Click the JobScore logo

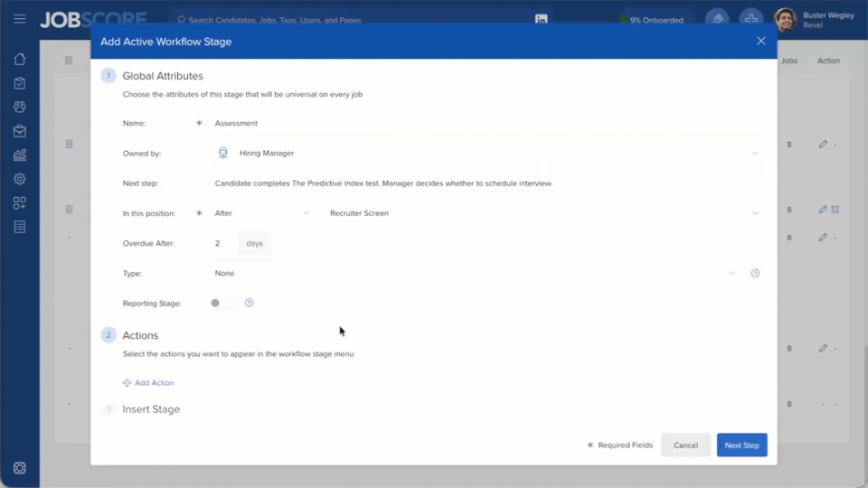[x=93, y=19]
